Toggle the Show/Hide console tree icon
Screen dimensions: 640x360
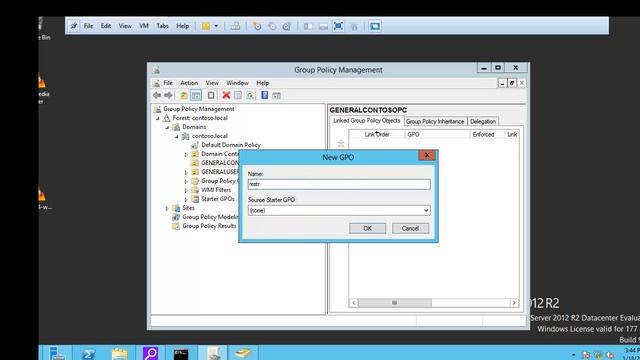196,96
